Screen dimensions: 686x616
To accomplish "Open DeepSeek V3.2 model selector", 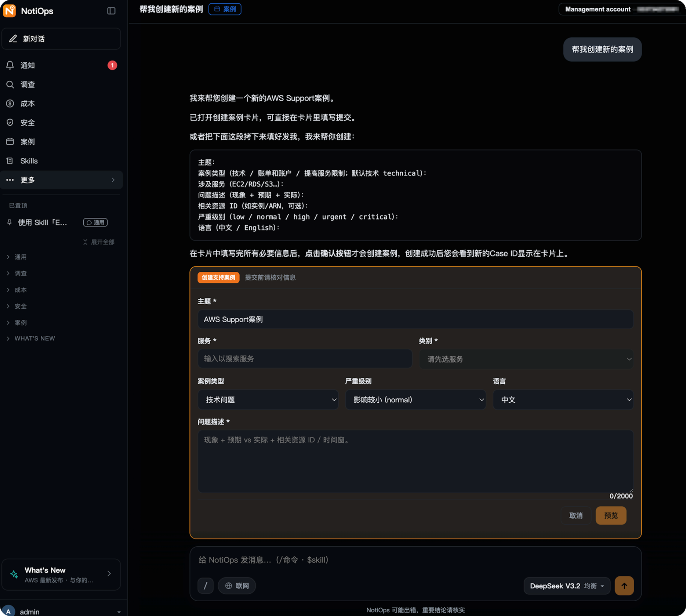I will pos(567,586).
